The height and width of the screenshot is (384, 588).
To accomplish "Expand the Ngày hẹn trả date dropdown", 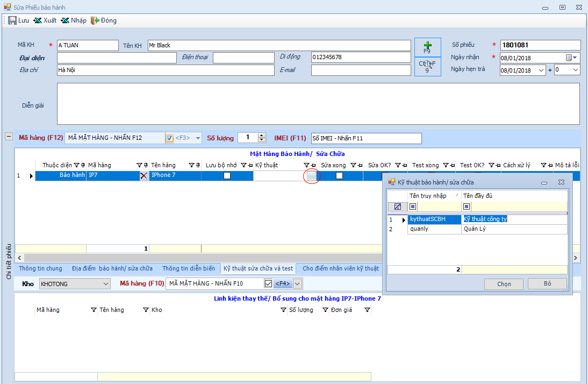I will (541, 70).
